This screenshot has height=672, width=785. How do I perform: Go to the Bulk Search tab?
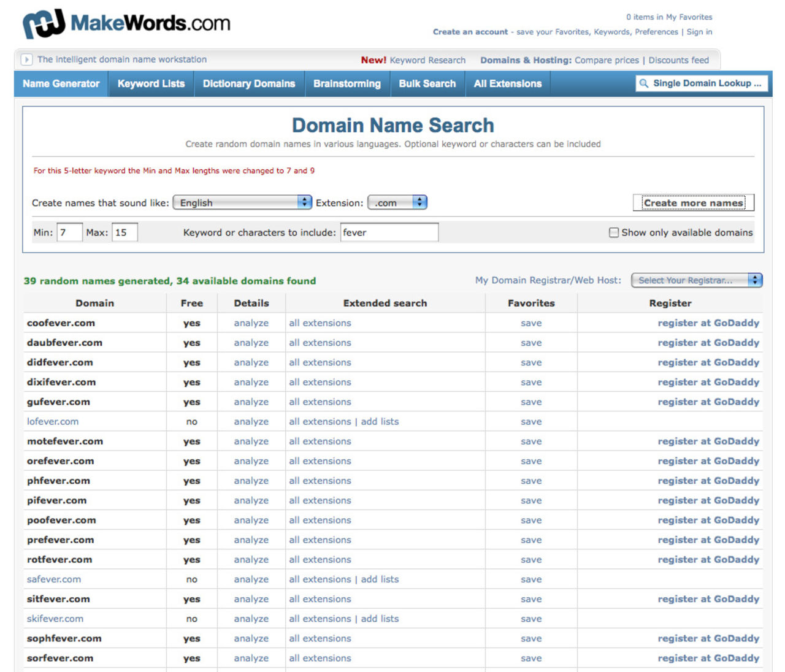coord(427,83)
